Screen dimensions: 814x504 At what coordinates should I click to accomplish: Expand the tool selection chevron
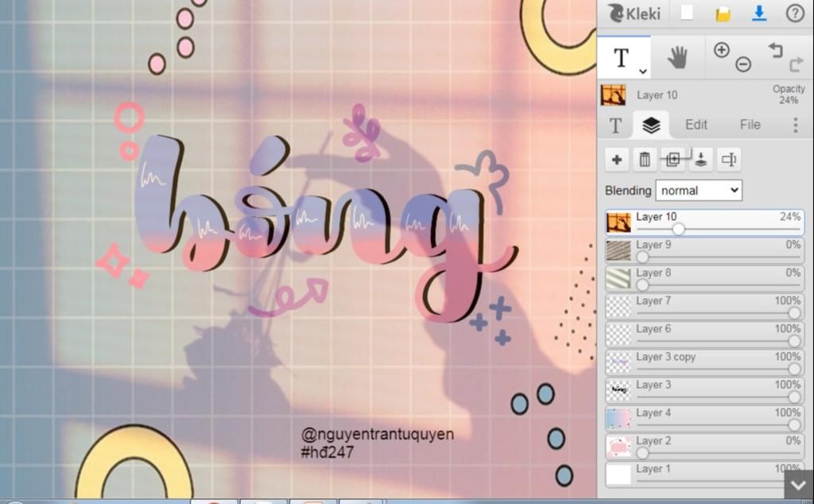pos(642,72)
